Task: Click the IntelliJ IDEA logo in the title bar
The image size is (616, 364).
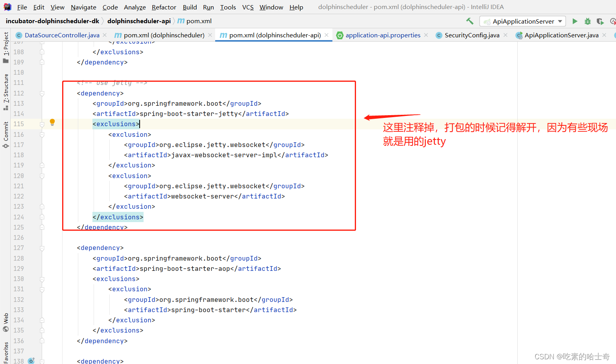Action: pos(7,7)
